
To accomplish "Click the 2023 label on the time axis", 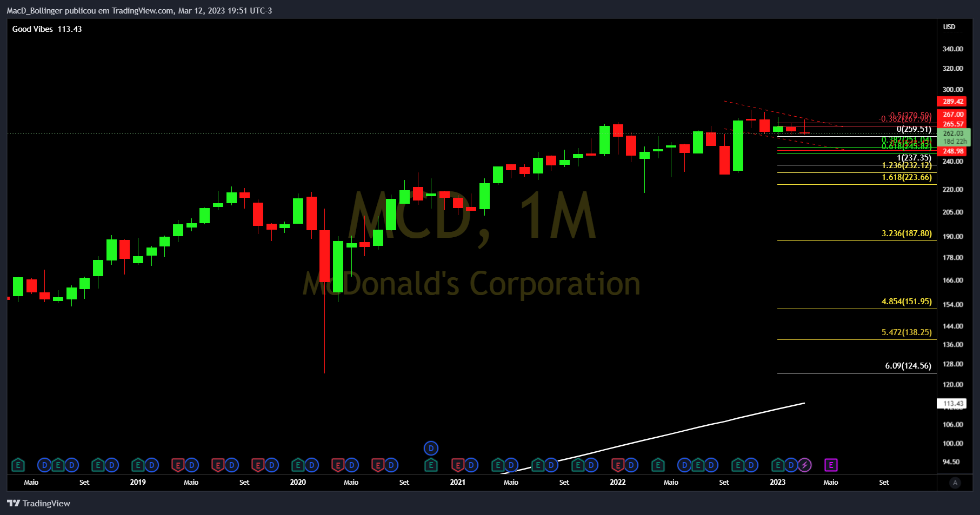I will tap(778, 482).
